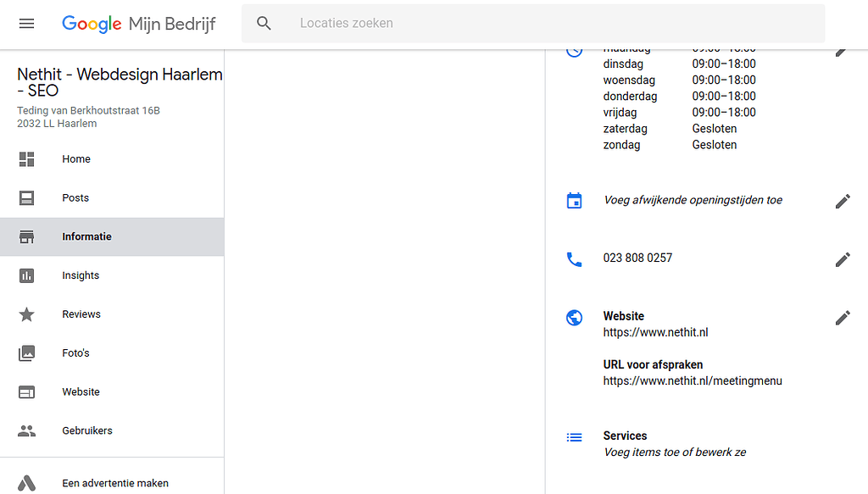
Task: Edit opening hours with pencil icon
Action: [842, 52]
